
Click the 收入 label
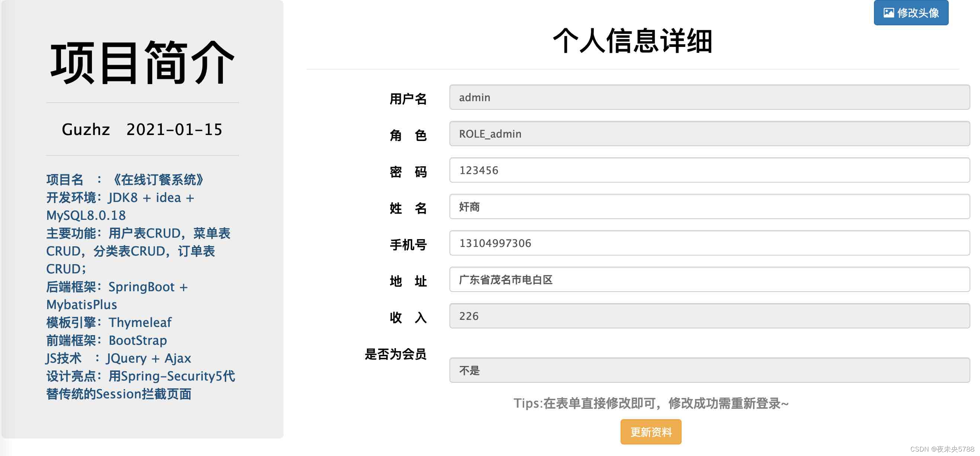tap(408, 318)
